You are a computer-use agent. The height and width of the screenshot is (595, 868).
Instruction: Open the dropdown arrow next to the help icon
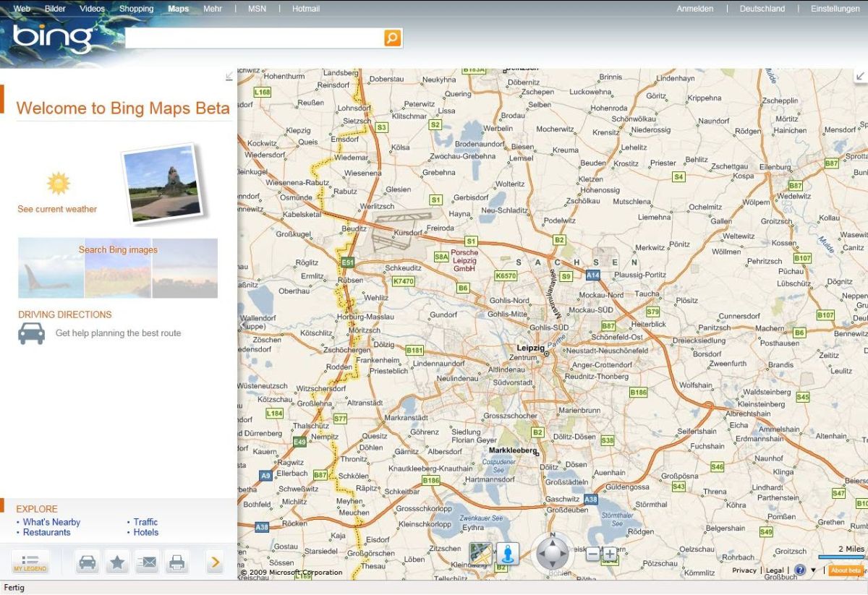[x=813, y=570]
